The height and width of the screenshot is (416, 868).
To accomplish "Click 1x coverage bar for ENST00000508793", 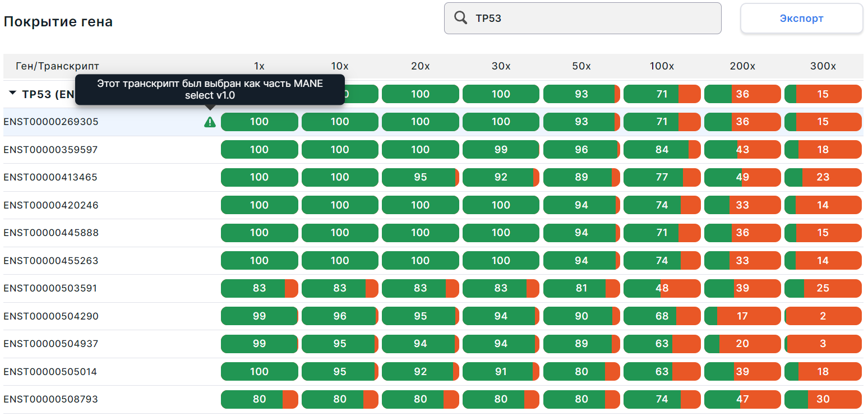I will pyautogui.click(x=260, y=399).
